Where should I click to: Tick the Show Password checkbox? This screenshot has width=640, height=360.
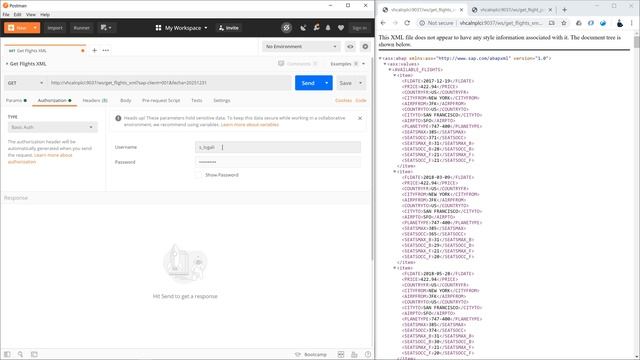[x=198, y=175]
